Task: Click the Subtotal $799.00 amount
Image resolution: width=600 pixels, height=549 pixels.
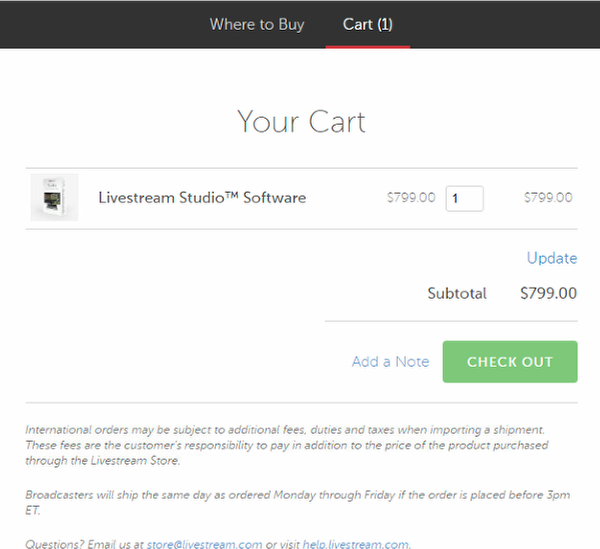Action: 548,293
